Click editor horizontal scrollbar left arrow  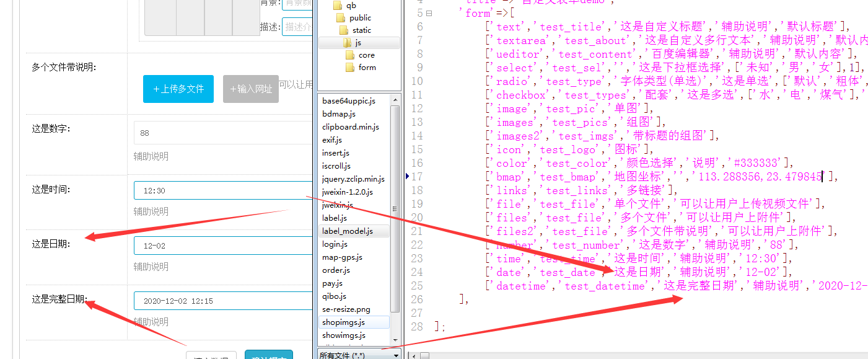(x=413, y=355)
